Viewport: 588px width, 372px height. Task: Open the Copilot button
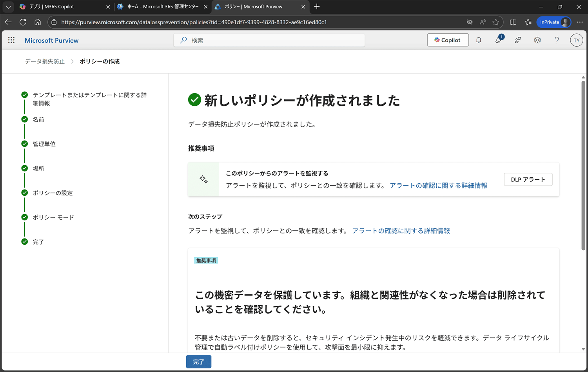coord(448,40)
